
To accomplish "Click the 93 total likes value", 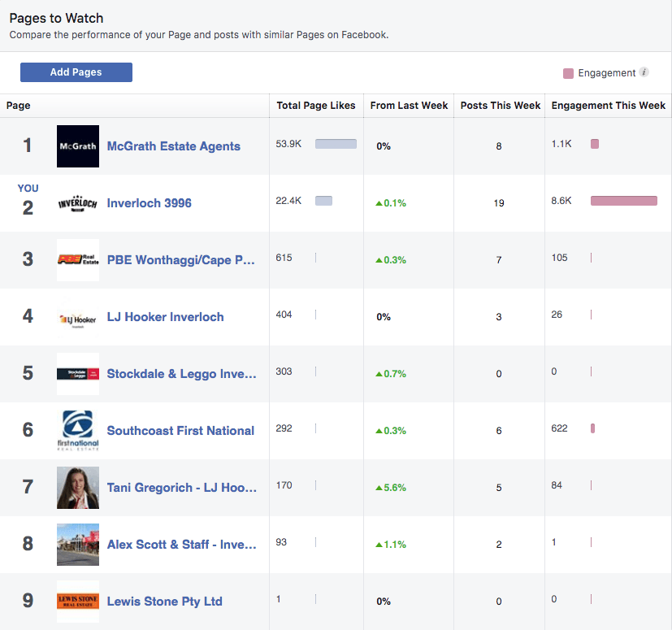I will point(281,542).
